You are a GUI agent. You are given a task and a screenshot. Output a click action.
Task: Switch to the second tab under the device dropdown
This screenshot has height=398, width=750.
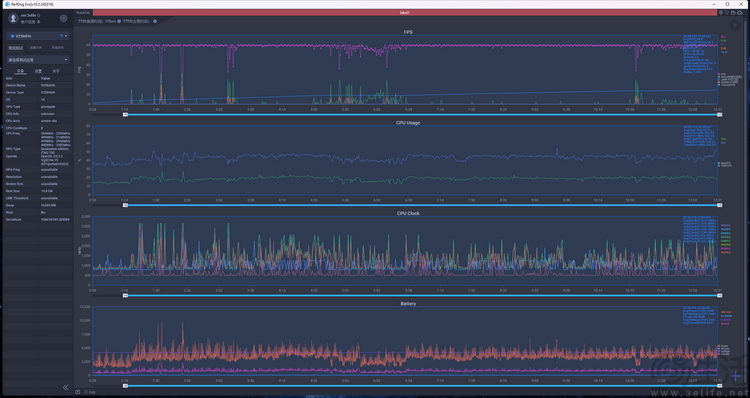tap(36, 48)
